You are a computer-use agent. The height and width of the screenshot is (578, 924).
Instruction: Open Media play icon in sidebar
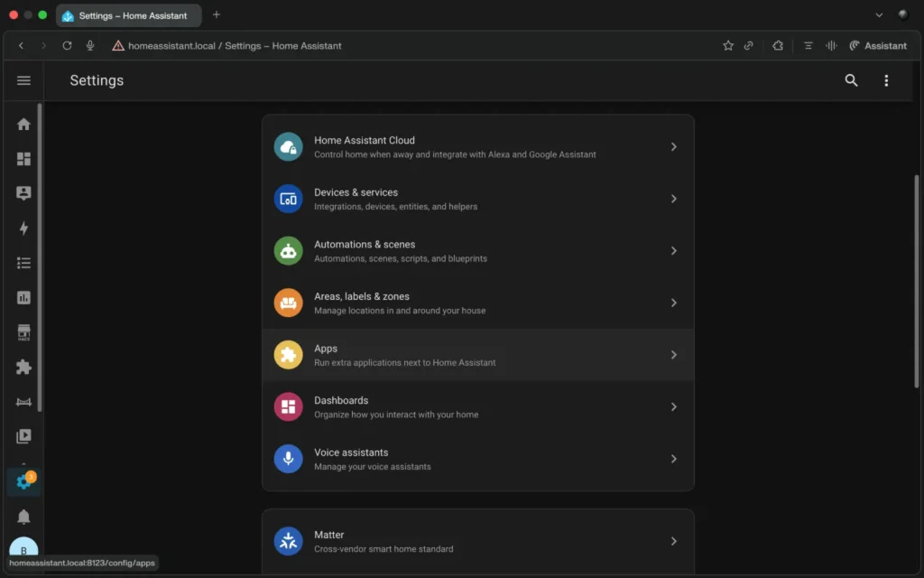pyautogui.click(x=23, y=436)
